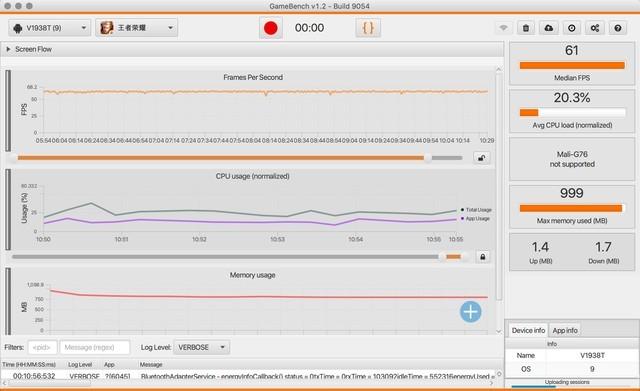Select the Device info tab
The width and height of the screenshot is (640, 391).
528,330
